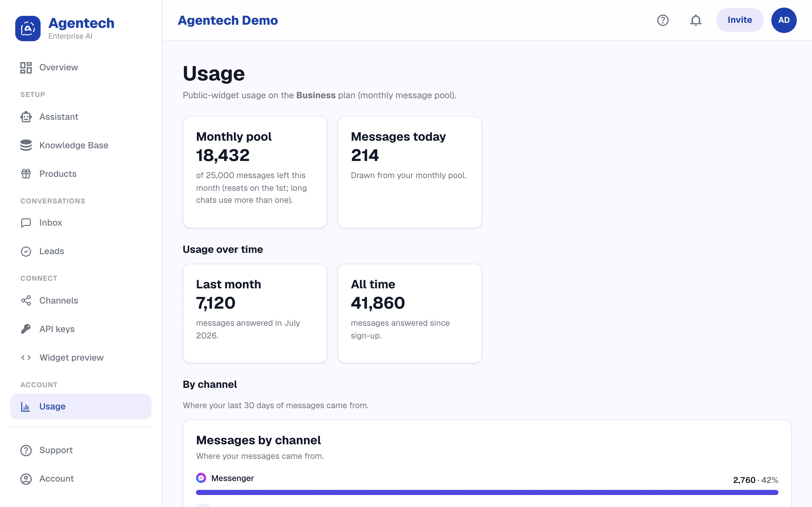Click the Channels share icon

coord(26,300)
